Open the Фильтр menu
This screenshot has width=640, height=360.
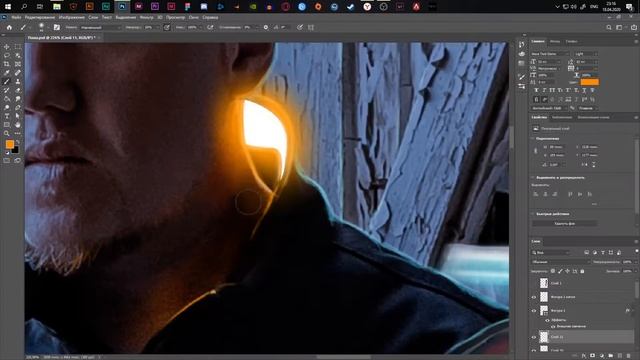[x=147, y=18]
